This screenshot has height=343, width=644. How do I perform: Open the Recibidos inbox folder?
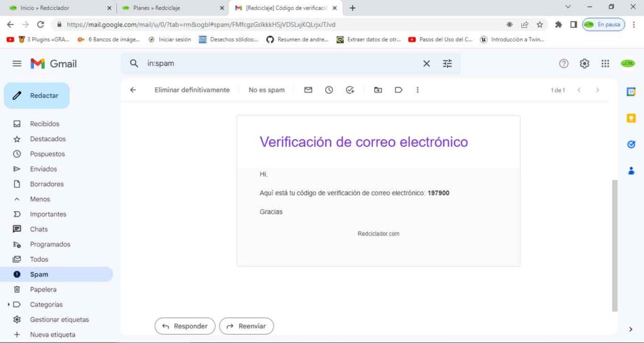click(44, 124)
